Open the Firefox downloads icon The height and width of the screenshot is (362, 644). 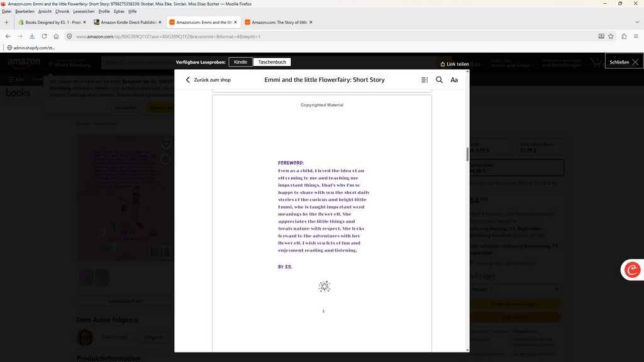32,36
